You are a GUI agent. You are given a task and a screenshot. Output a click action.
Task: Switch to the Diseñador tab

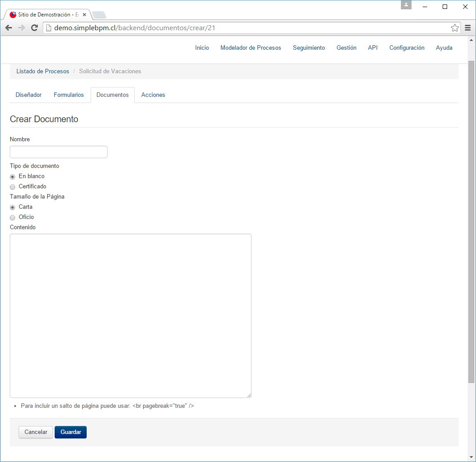tap(28, 95)
